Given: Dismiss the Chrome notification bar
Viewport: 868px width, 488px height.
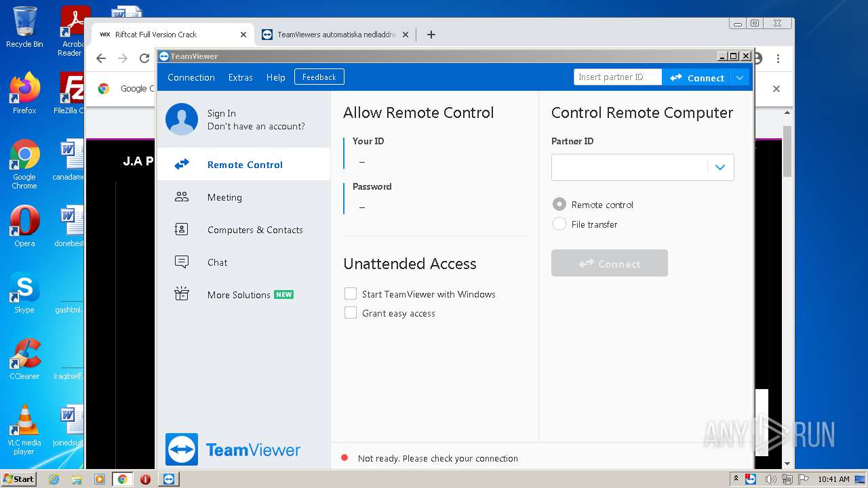Looking at the screenshot, I should pyautogui.click(x=776, y=89).
